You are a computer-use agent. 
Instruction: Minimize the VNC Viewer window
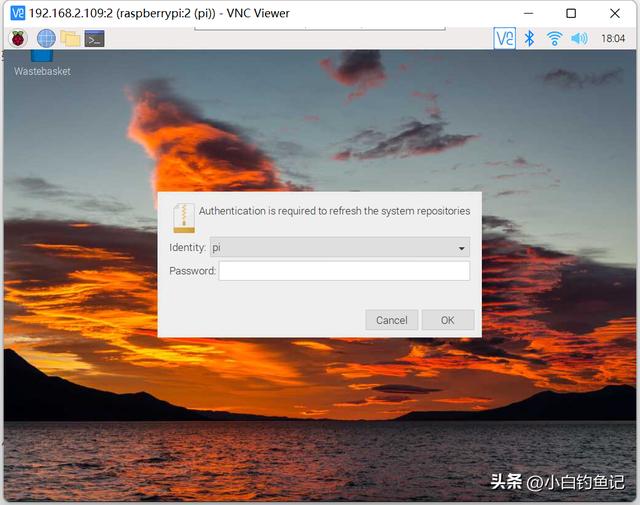pyautogui.click(x=529, y=13)
